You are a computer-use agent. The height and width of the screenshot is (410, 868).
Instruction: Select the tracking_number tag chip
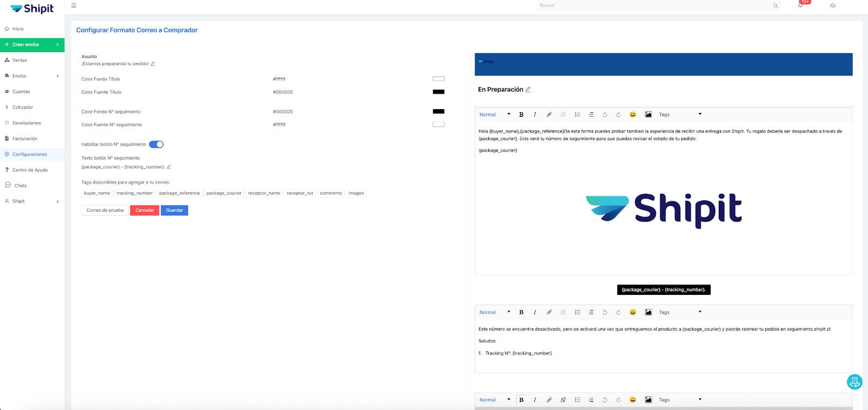point(135,193)
